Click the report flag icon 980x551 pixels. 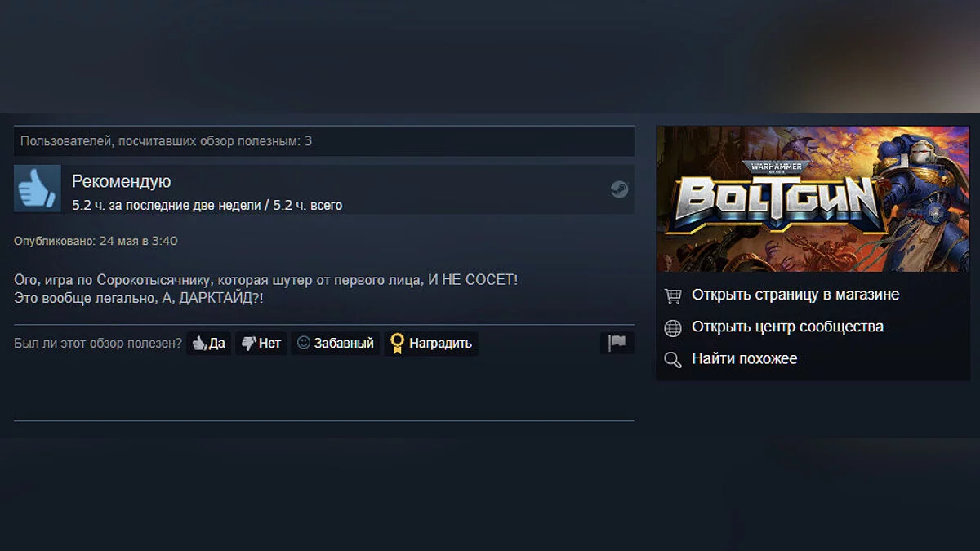point(617,343)
